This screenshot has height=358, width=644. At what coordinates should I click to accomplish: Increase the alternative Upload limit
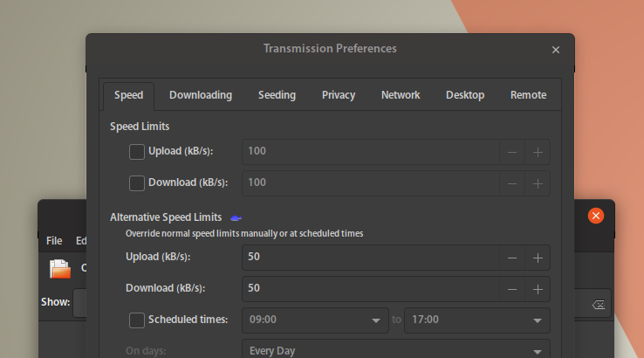click(x=538, y=258)
